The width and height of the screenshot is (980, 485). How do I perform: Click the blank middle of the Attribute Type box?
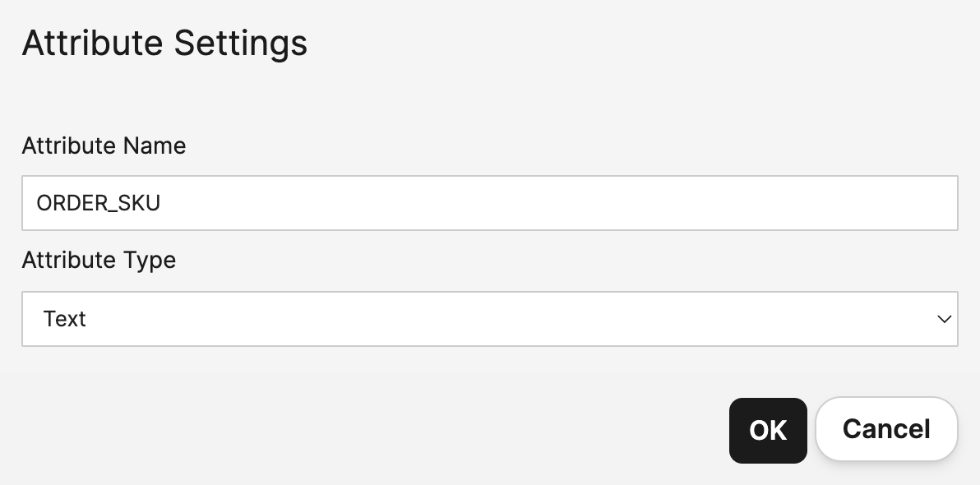pyautogui.click(x=493, y=319)
